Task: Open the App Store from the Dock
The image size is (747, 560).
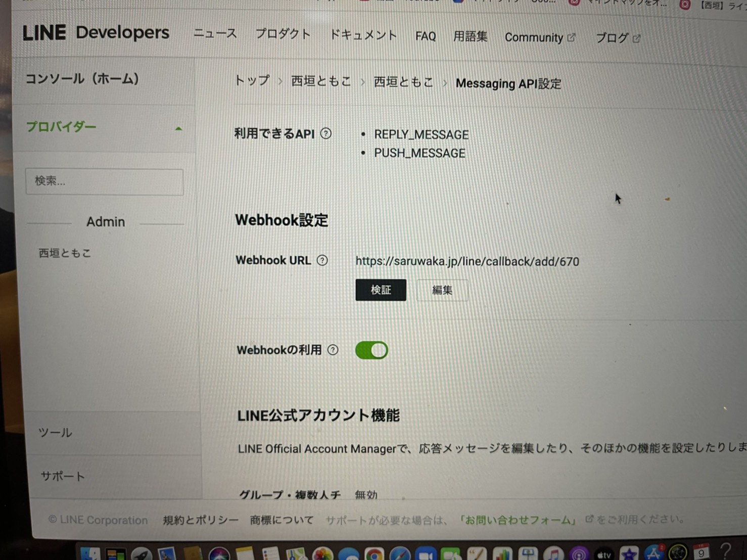Action: coord(653,553)
